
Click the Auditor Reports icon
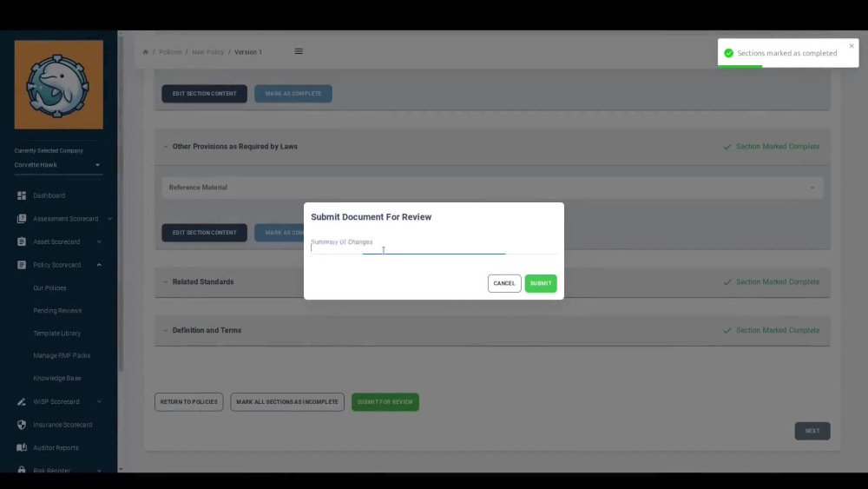point(22,447)
